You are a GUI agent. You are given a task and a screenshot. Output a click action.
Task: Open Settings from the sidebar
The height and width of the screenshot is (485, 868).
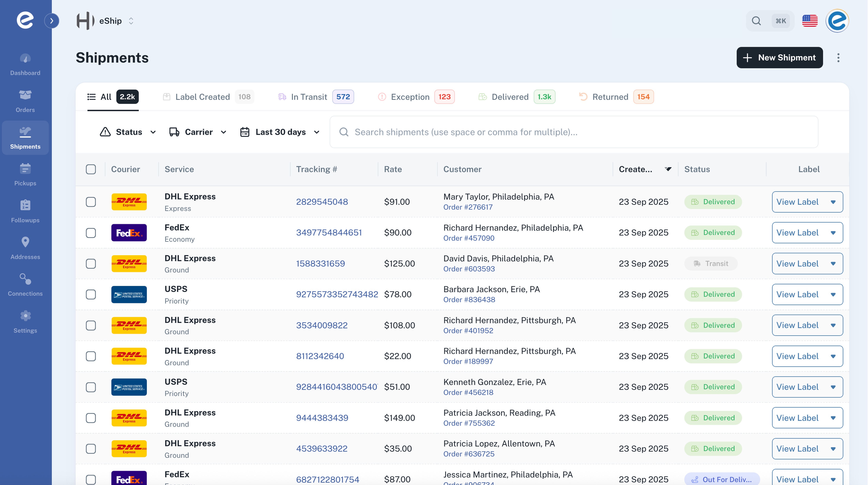coord(25,322)
